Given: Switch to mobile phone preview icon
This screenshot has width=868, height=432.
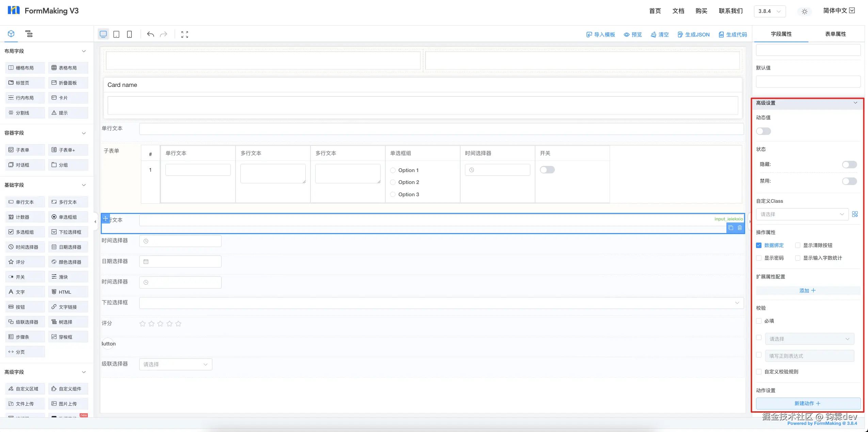Looking at the screenshot, I should (x=129, y=34).
